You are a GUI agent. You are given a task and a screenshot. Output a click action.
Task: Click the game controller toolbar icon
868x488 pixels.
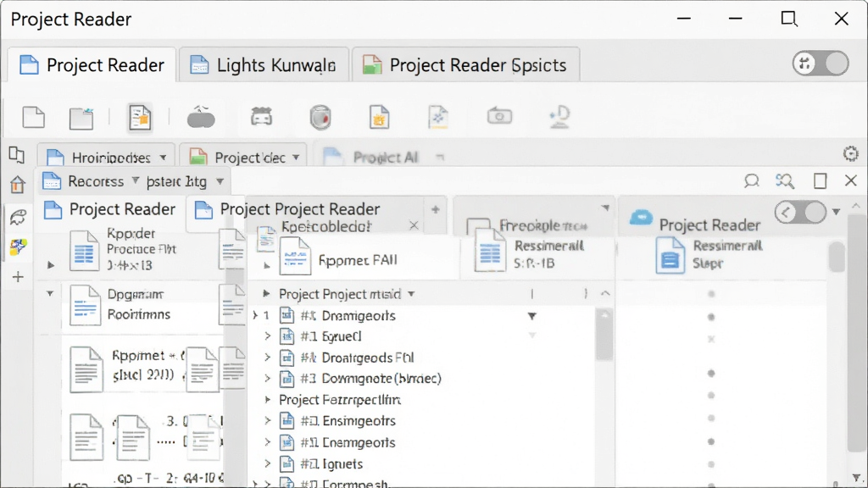(x=261, y=117)
